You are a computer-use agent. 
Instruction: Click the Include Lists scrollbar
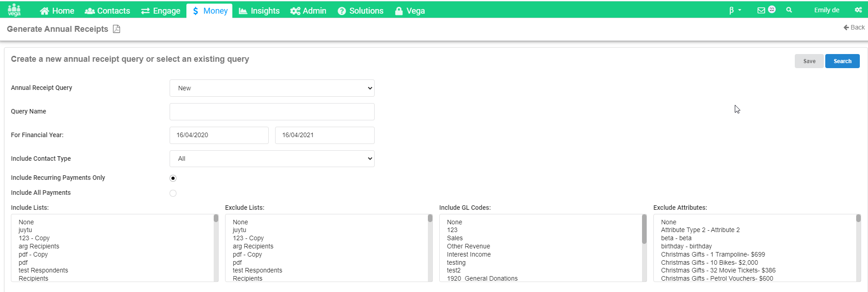click(216, 248)
